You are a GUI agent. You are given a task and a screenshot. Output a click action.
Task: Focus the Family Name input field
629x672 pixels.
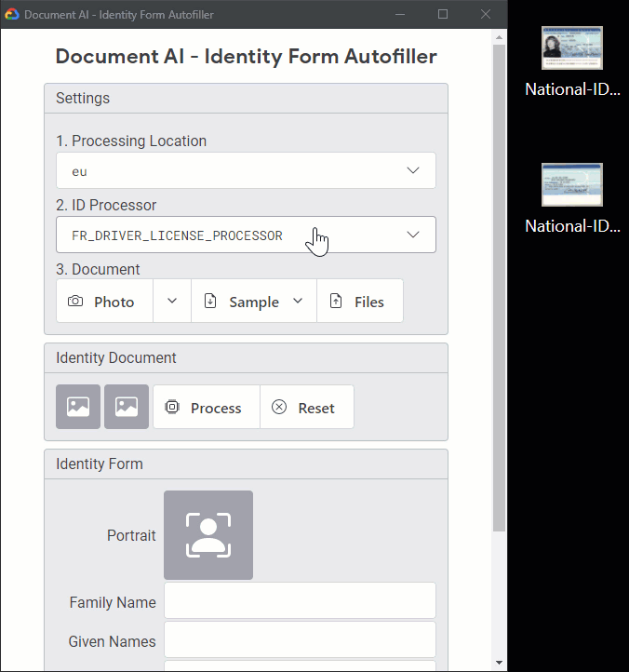(300, 600)
